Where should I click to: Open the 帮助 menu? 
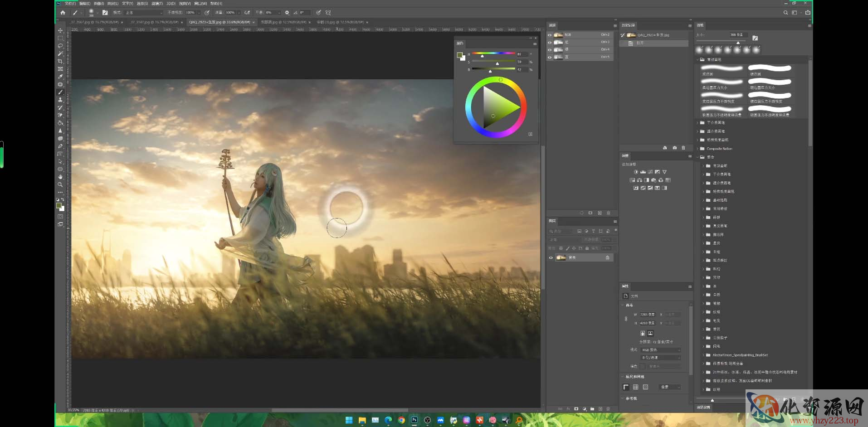[x=216, y=4]
